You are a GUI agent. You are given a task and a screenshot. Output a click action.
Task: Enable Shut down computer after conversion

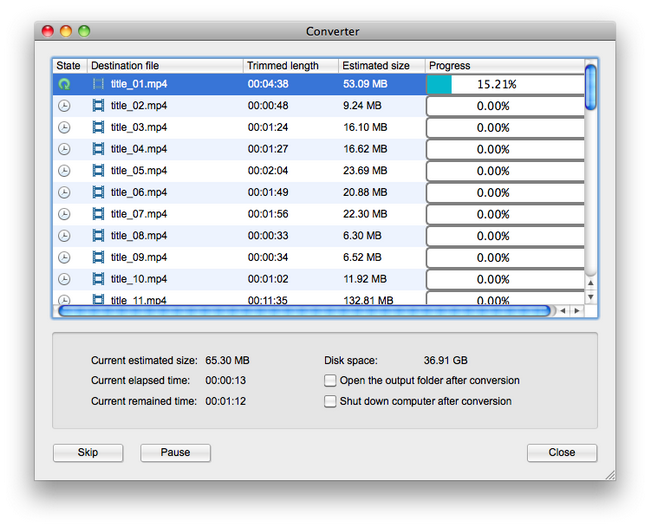pos(330,401)
